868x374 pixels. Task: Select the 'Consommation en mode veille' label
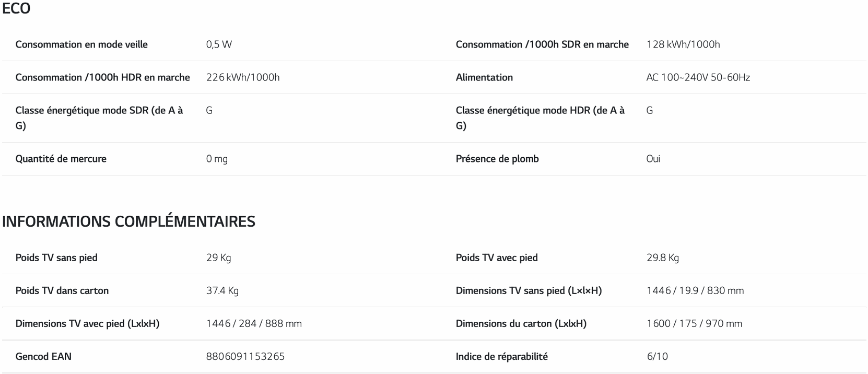click(x=81, y=44)
